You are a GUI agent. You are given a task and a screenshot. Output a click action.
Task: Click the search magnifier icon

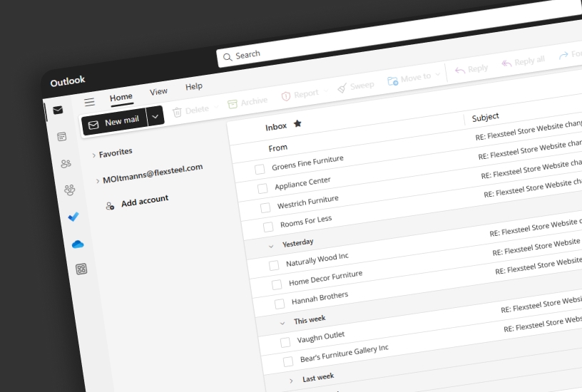pyautogui.click(x=227, y=58)
